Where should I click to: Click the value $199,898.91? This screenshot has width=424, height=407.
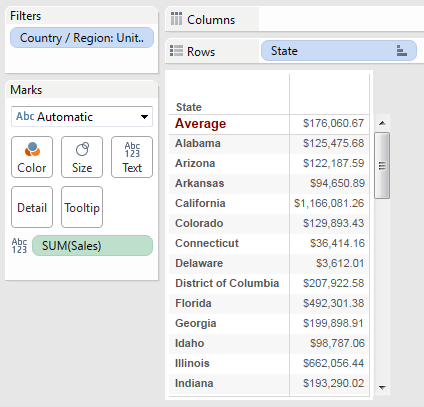333,323
